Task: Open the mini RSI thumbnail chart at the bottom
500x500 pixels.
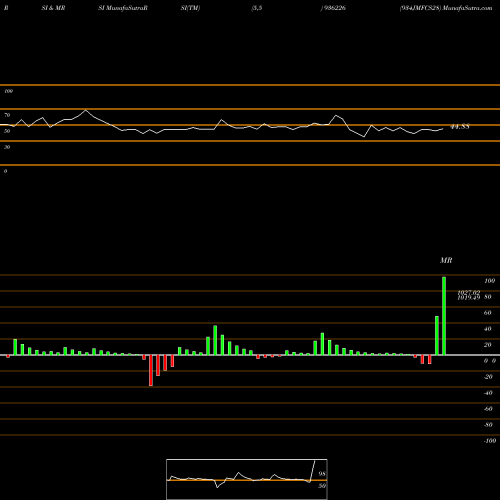Action: [x=247, y=479]
